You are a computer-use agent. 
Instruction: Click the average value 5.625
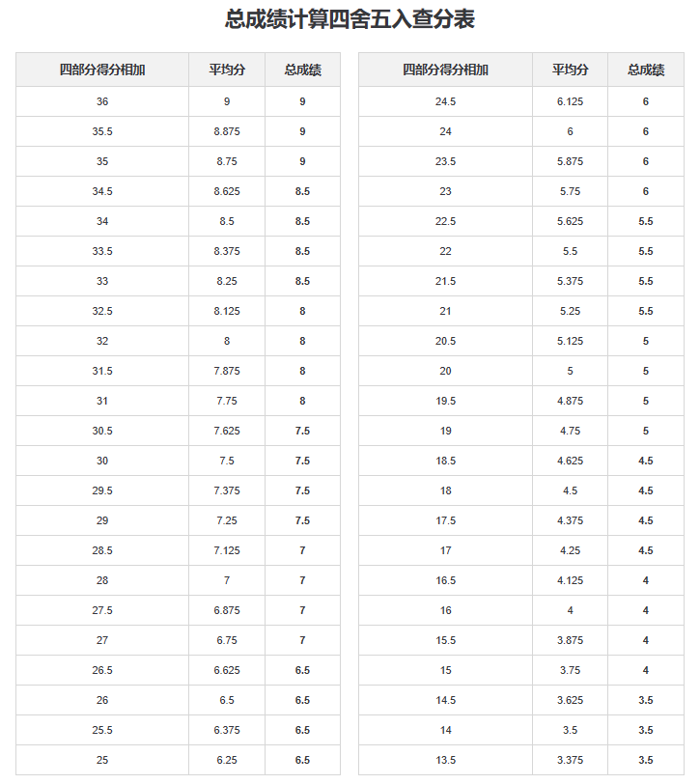tap(570, 221)
